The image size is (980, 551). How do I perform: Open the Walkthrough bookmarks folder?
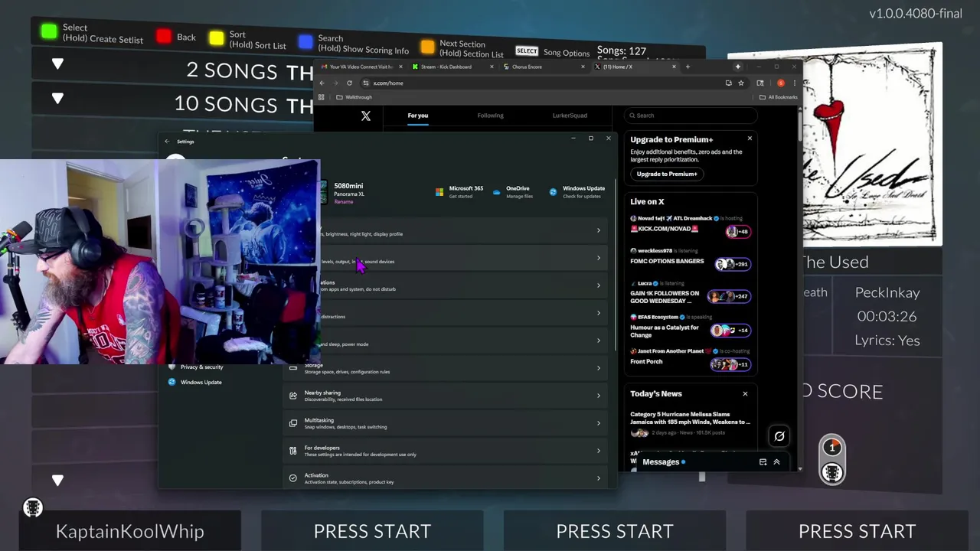coord(354,97)
